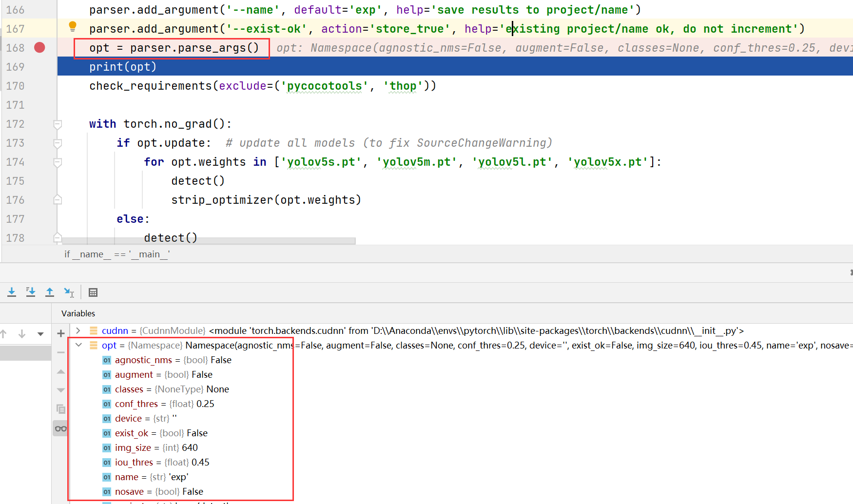The height and width of the screenshot is (504, 853).
Task: Click the Run to Cursor icon
Action: [69, 292]
